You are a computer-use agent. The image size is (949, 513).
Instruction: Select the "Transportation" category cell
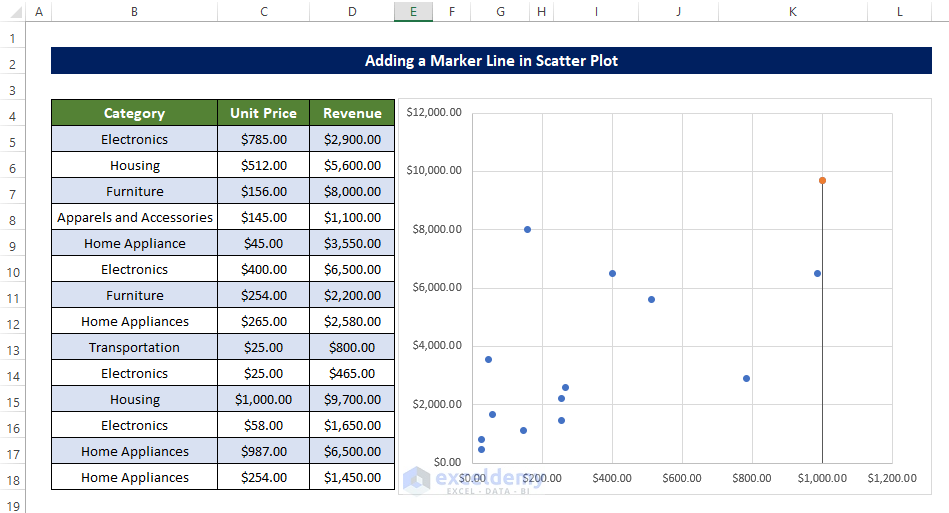pos(134,347)
